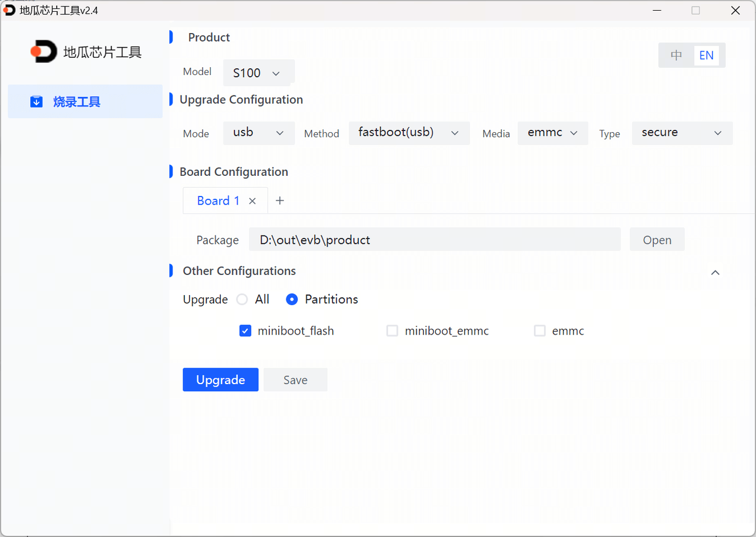Viewport: 756px width, 537px height.
Task: Switch language to Chinese 中
Action: click(676, 55)
